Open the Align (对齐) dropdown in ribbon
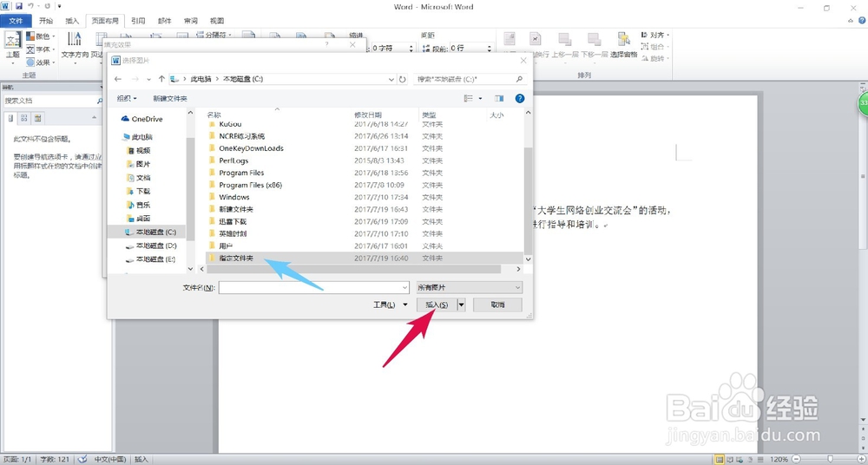Screen dimensions: 868x465 pyautogui.click(x=655, y=35)
